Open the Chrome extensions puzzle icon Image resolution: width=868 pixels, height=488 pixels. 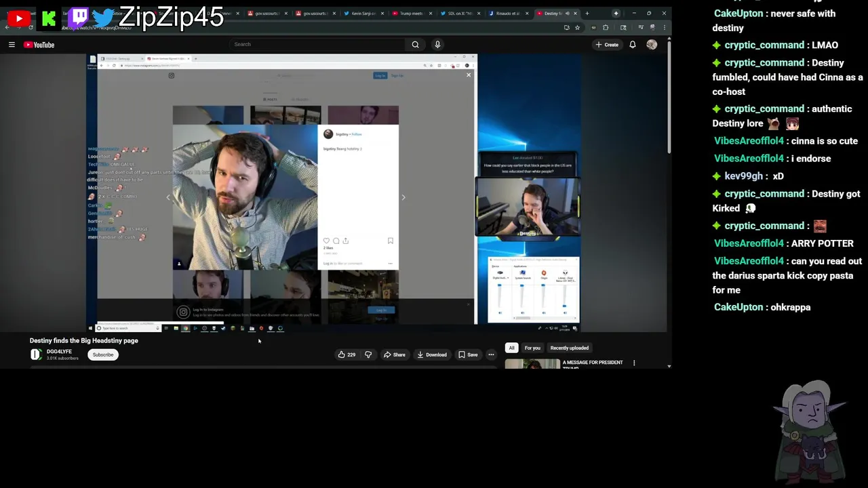click(x=606, y=27)
